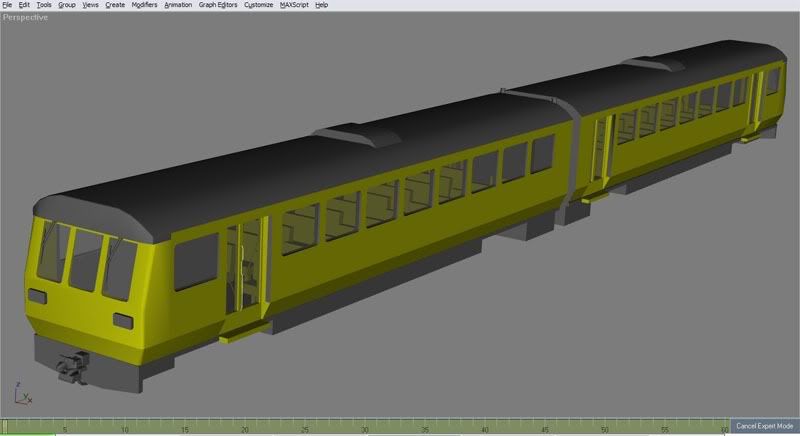
Task: Click the XYZ axis tripod icon
Action: pos(23,394)
